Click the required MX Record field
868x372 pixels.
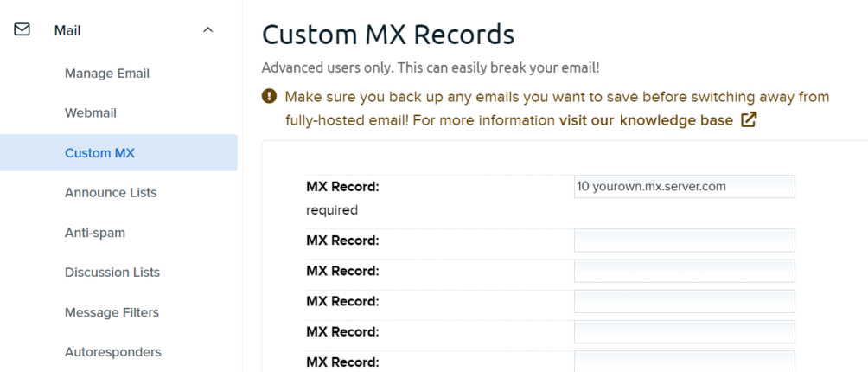(x=684, y=187)
